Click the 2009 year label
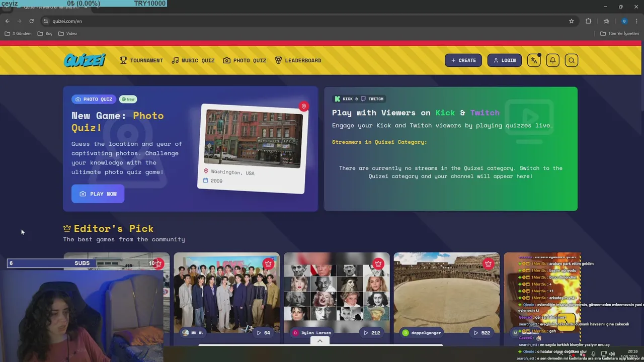The image size is (644, 362). coord(216,181)
